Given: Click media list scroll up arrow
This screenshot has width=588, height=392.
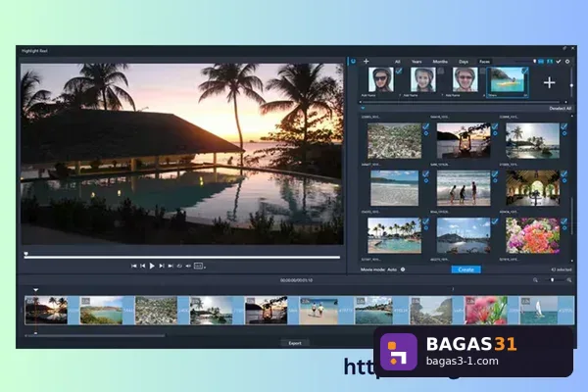Looking at the screenshot, I should click(572, 116).
